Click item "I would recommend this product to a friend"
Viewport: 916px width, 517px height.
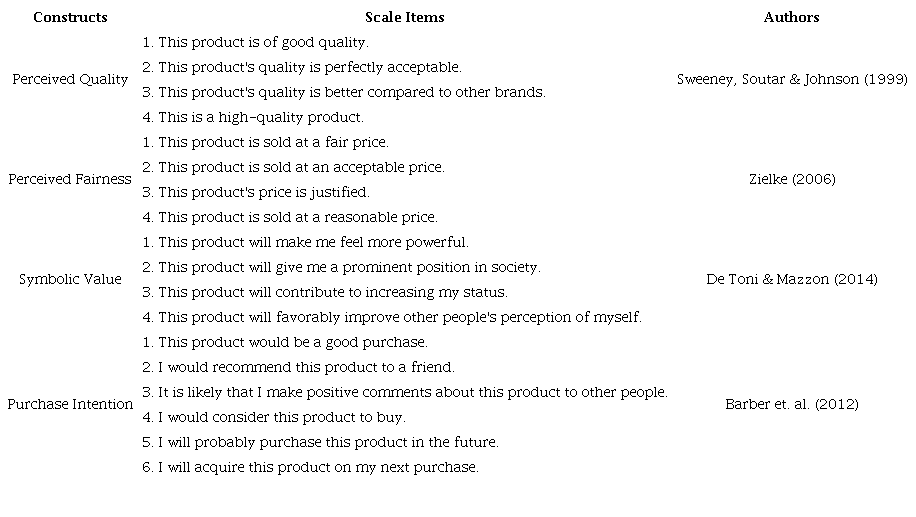tap(298, 367)
